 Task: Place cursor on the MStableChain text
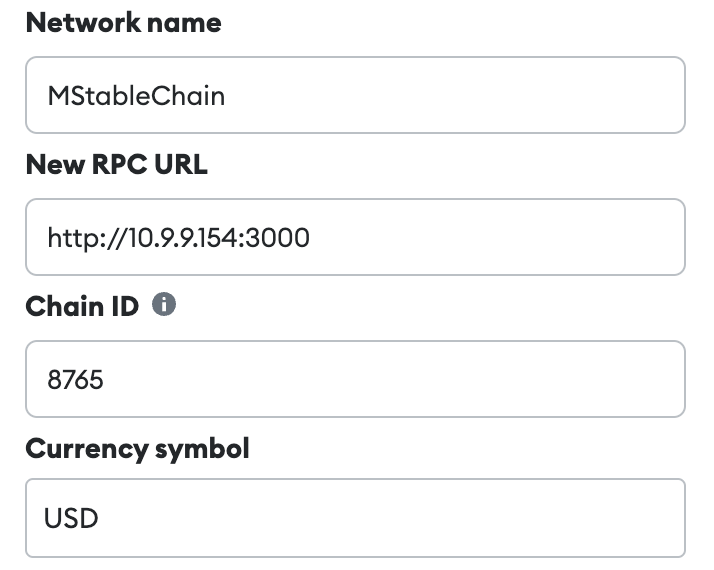click(136, 96)
